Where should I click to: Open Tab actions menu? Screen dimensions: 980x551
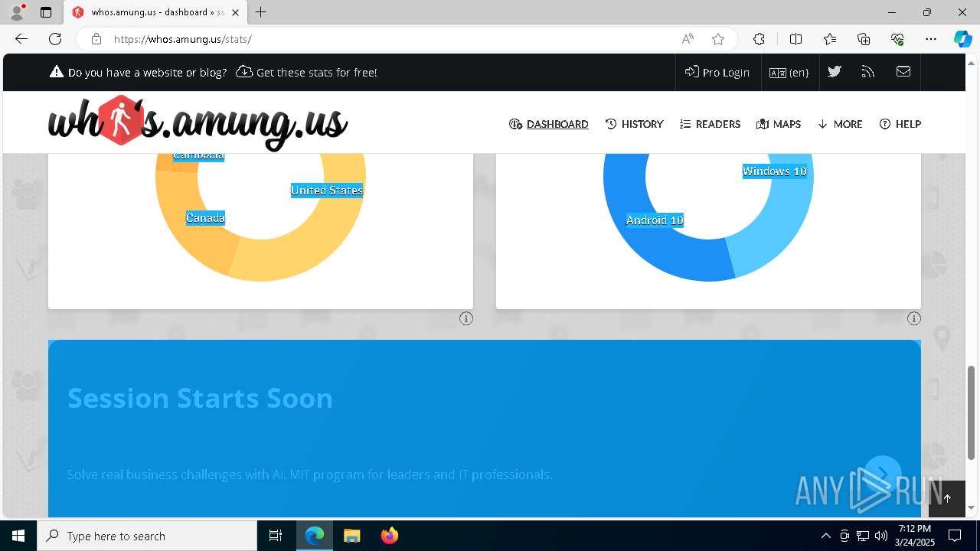point(46,12)
